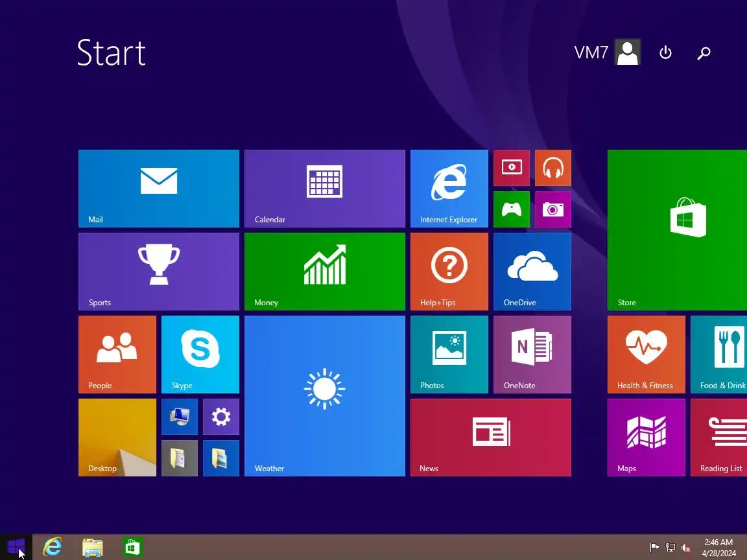The width and height of the screenshot is (747, 560).
Task: Open the search magnifier button
Action: tap(704, 53)
